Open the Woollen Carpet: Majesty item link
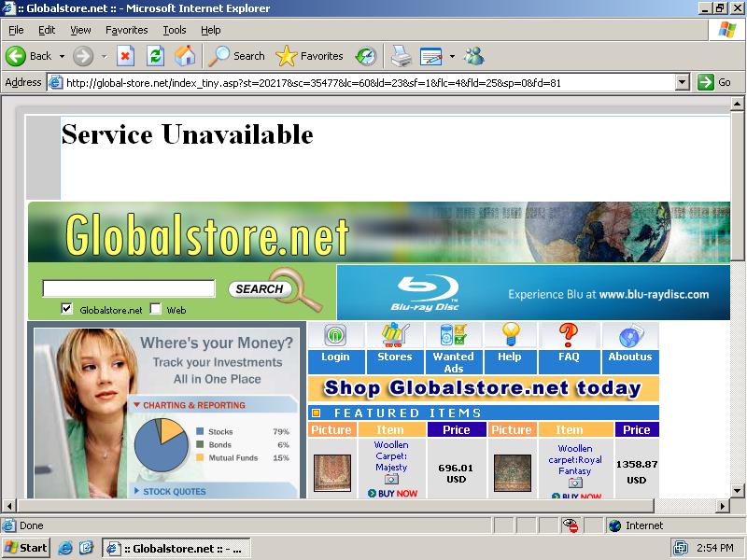Image resolution: width=747 pixels, height=560 pixels. (391, 455)
